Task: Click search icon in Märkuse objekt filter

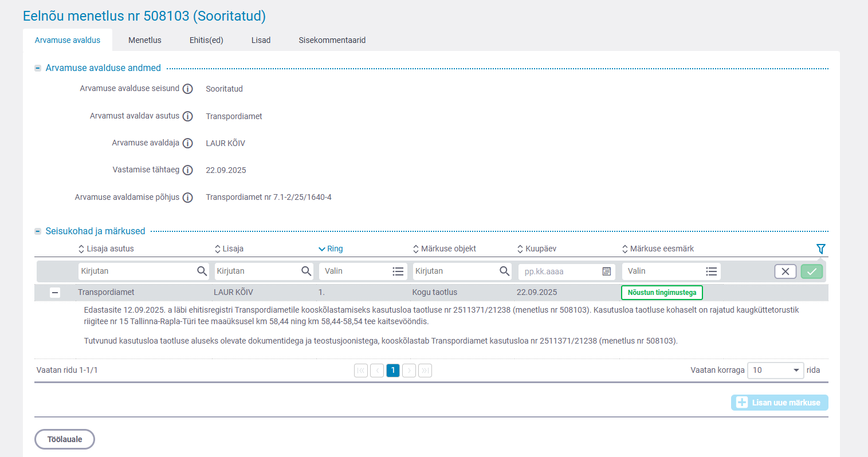Action: [x=504, y=271]
